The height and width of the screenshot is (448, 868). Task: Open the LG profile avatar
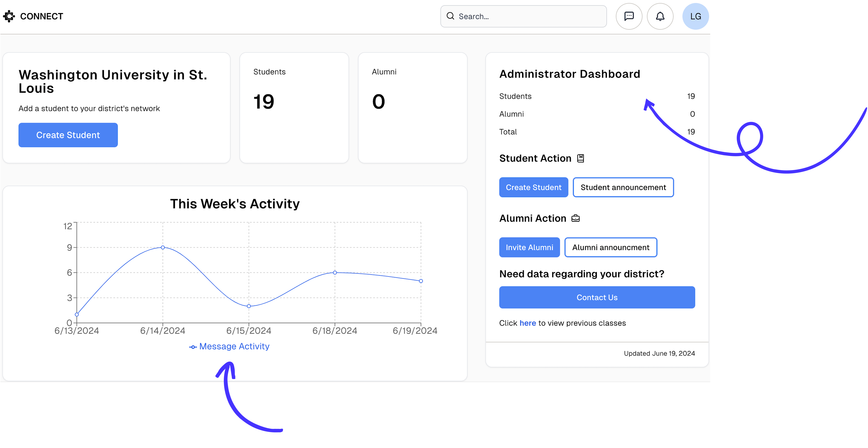click(x=695, y=16)
